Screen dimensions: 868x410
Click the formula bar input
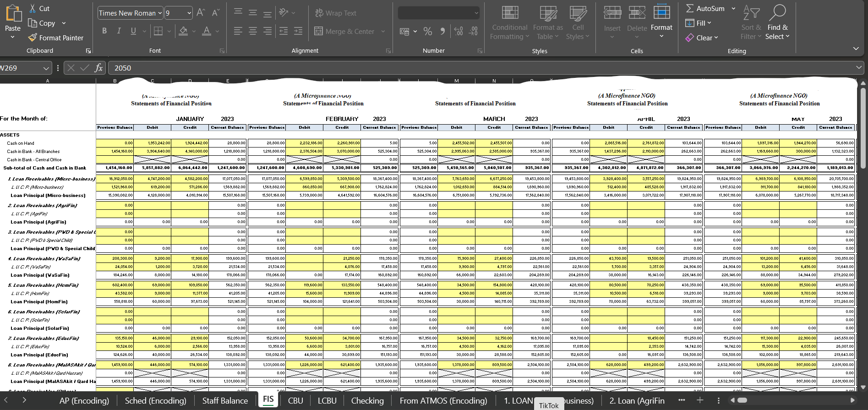pyautogui.click(x=481, y=68)
